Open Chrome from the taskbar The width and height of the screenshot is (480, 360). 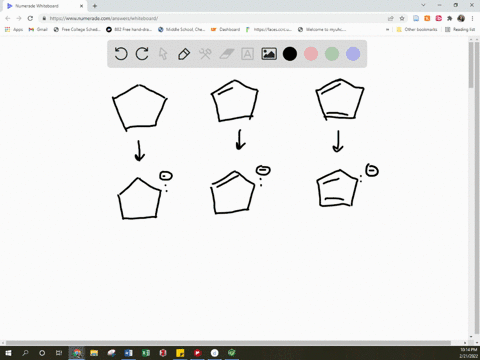pos(77,353)
